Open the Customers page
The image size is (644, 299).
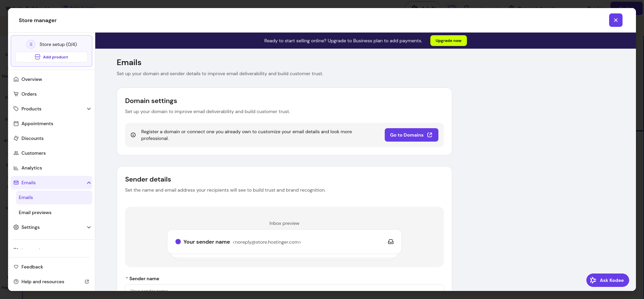coord(51,153)
